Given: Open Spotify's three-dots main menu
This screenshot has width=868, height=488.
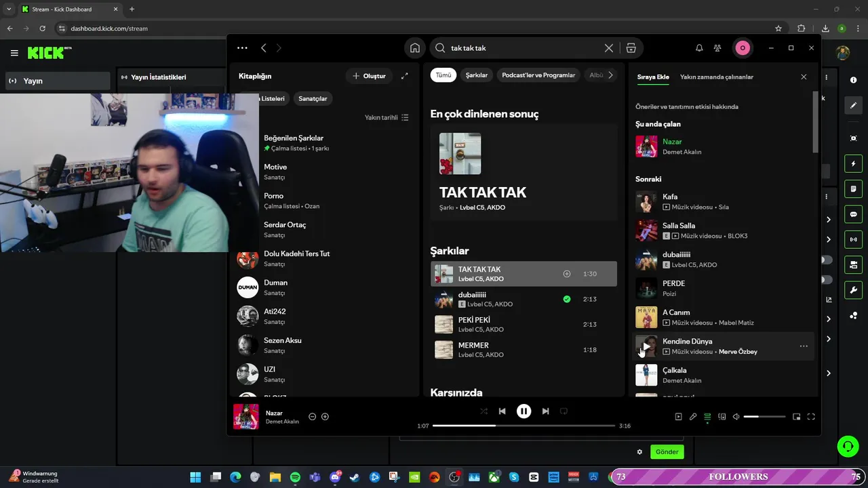Looking at the screenshot, I should 242,48.
